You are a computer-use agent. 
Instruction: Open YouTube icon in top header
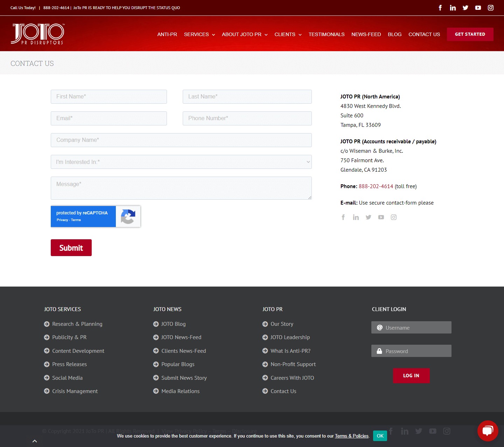(x=478, y=8)
